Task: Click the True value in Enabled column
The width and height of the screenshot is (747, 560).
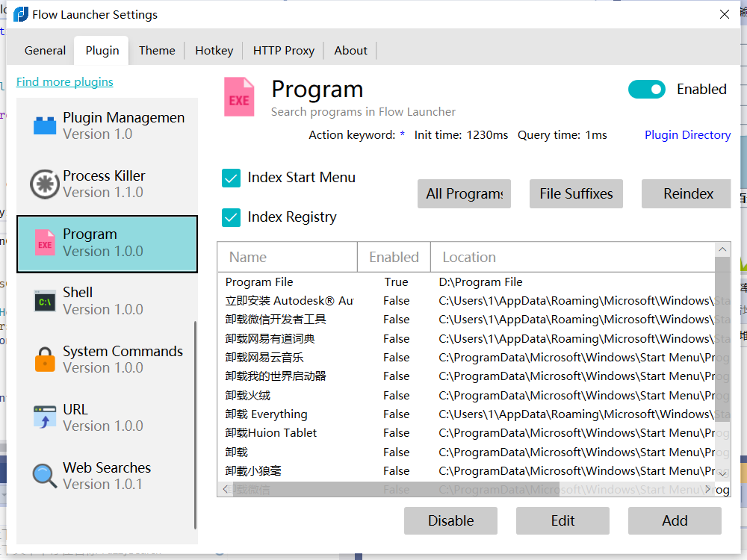Action: coord(397,282)
